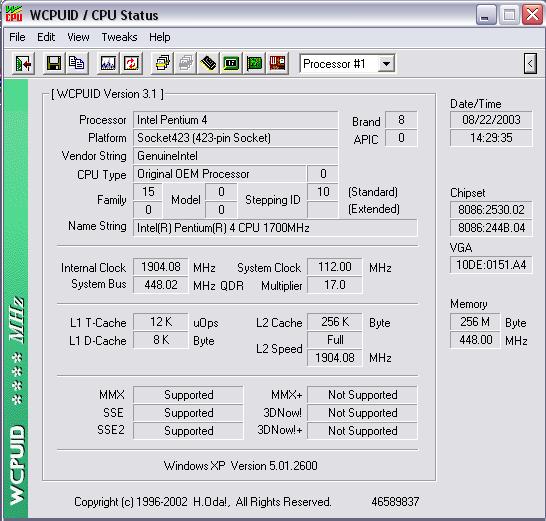Click the WCPUID title bar app icon
Viewport: 546px width, 521px height.
(x=14, y=15)
